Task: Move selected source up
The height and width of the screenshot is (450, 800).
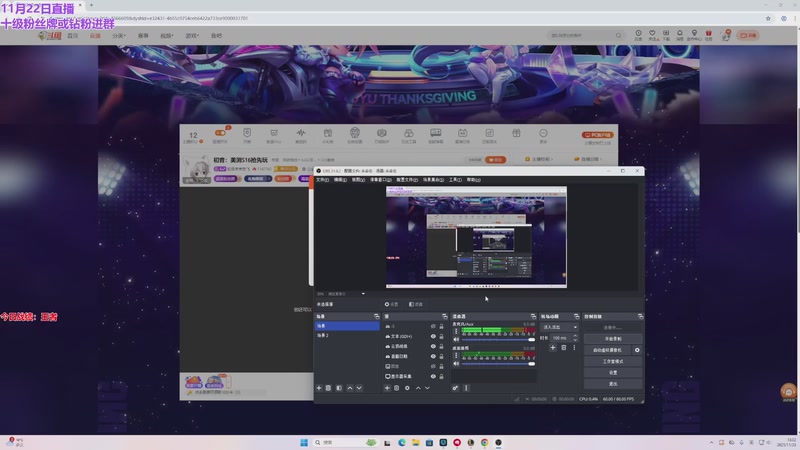Action: 418,388
